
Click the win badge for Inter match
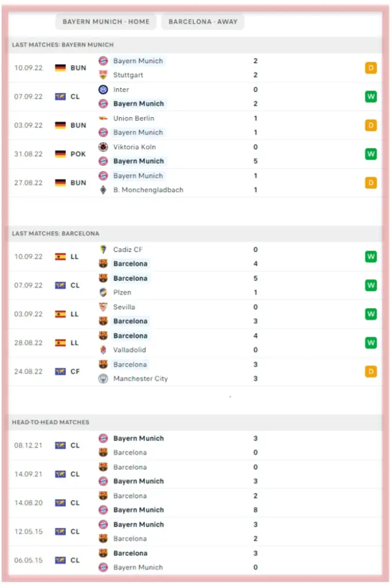click(x=371, y=96)
